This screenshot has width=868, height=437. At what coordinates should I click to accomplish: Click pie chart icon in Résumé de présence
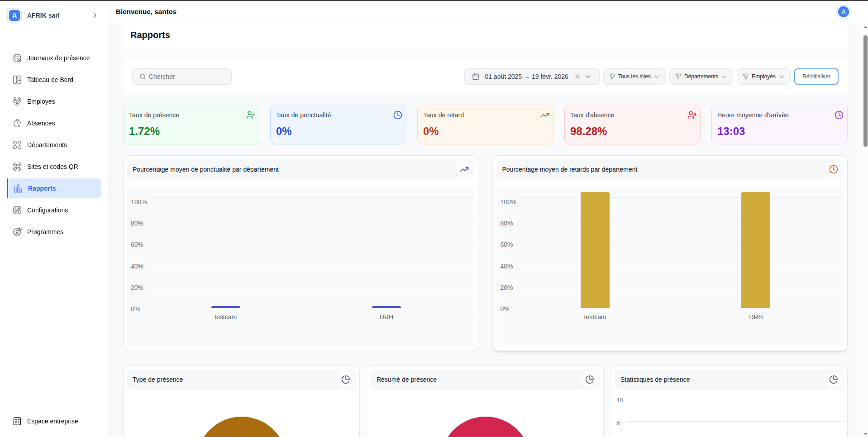589,379
